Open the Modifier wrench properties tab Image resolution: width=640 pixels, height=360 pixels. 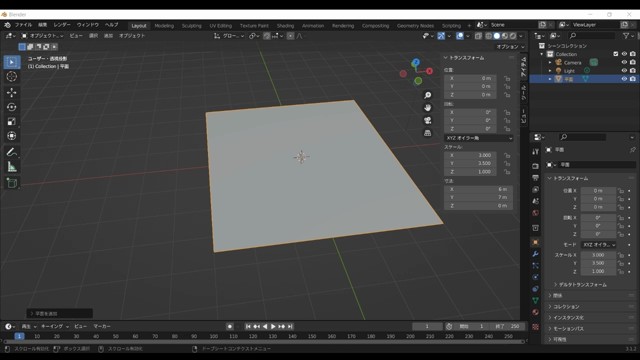point(536,254)
